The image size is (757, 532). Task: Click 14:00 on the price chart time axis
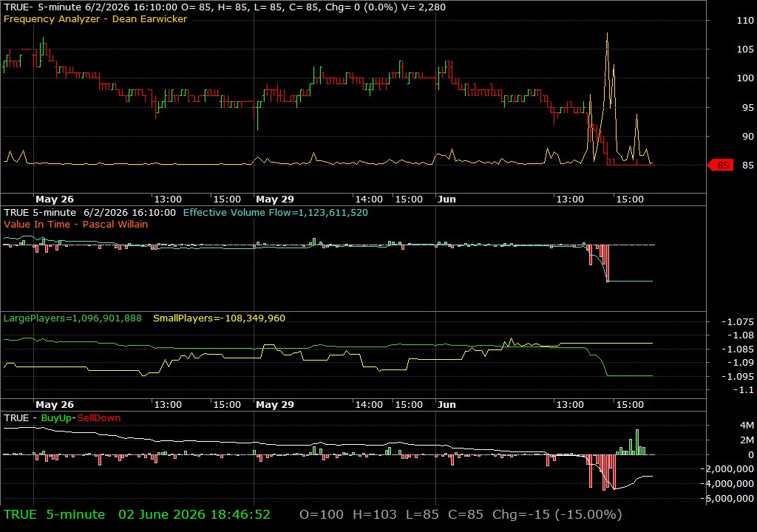pyautogui.click(x=369, y=199)
